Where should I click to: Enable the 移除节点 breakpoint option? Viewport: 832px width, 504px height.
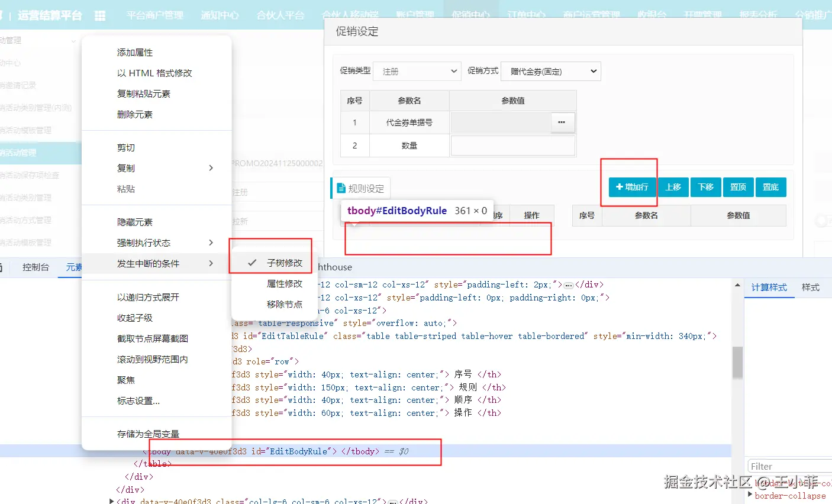click(285, 304)
